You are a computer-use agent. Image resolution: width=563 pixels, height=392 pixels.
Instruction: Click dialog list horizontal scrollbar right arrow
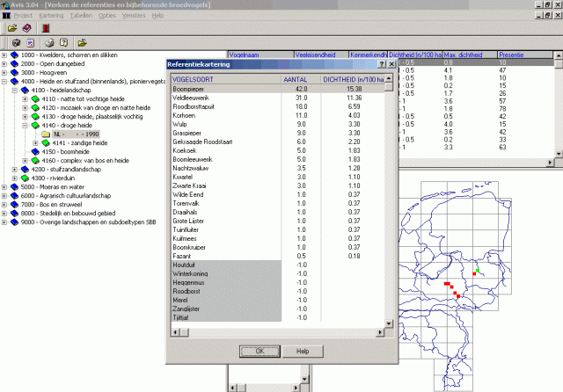click(380, 332)
